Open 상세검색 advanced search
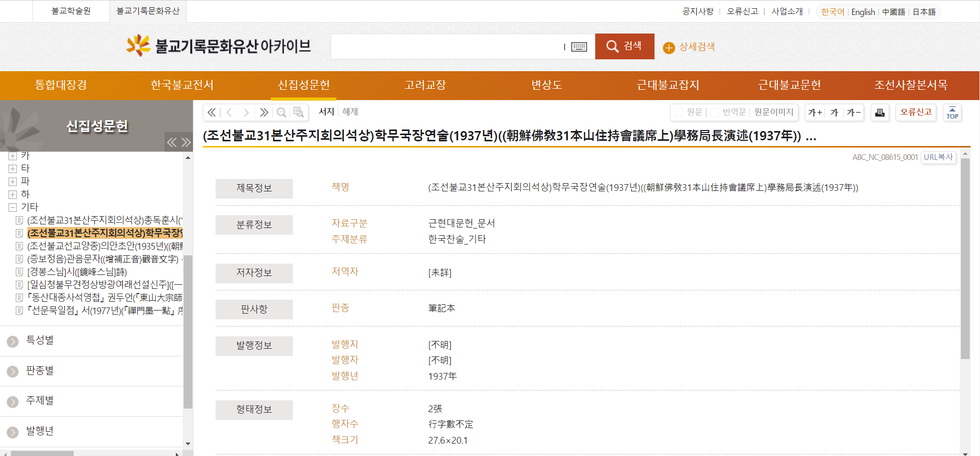The height and width of the screenshot is (456, 980). click(x=689, y=47)
